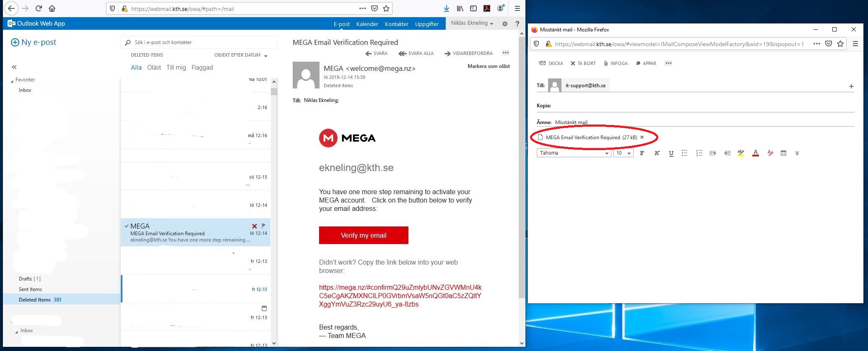The height and width of the screenshot is (351, 868).
Task: Collapse the lower Inbox tree node
Action: [17, 332]
